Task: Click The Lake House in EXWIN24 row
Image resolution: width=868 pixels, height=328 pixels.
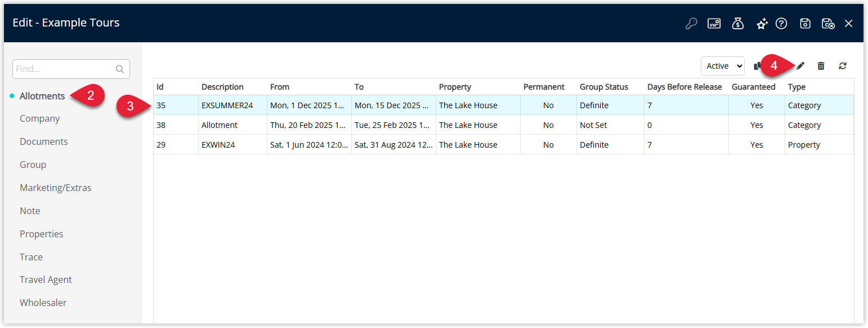Action: (x=478, y=145)
